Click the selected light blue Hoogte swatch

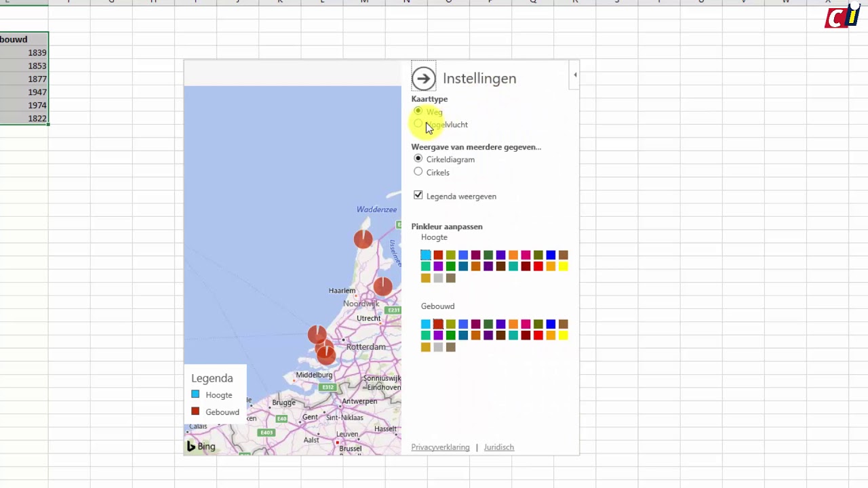point(425,255)
